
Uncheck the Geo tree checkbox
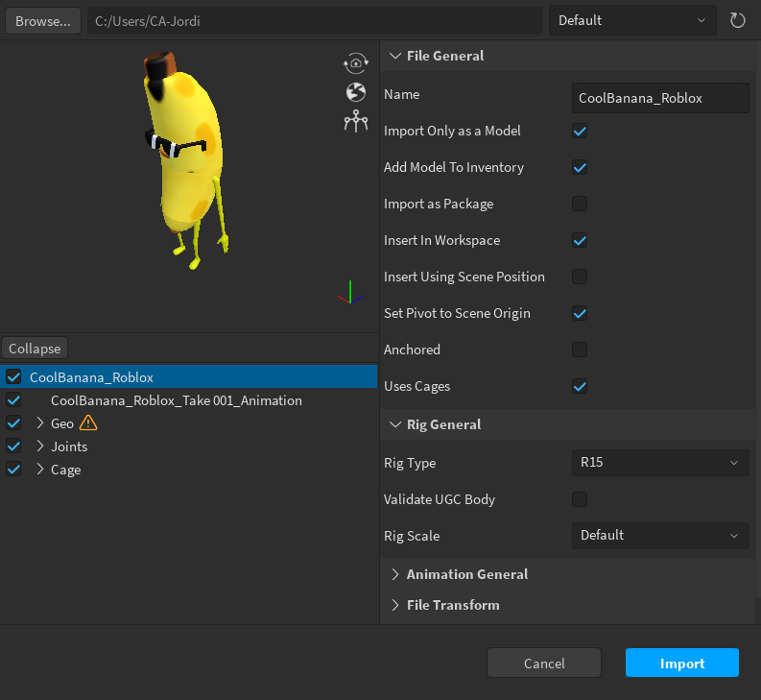[x=13, y=423]
